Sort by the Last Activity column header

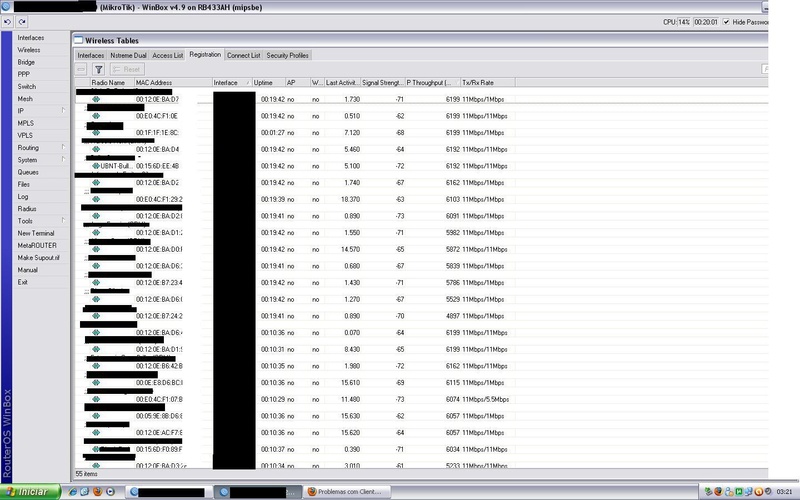(x=342, y=82)
